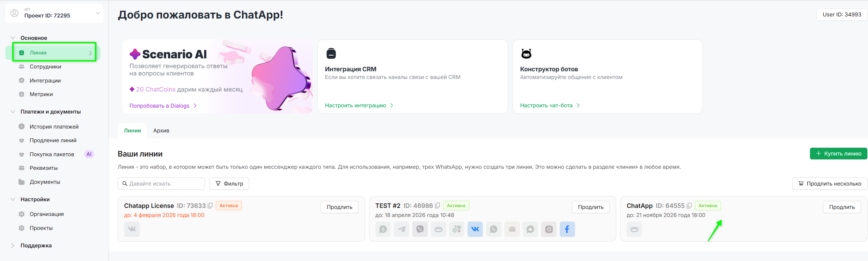Open the Фильтр button for lines
This screenshot has height=261, width=868.
click(229, 184)
